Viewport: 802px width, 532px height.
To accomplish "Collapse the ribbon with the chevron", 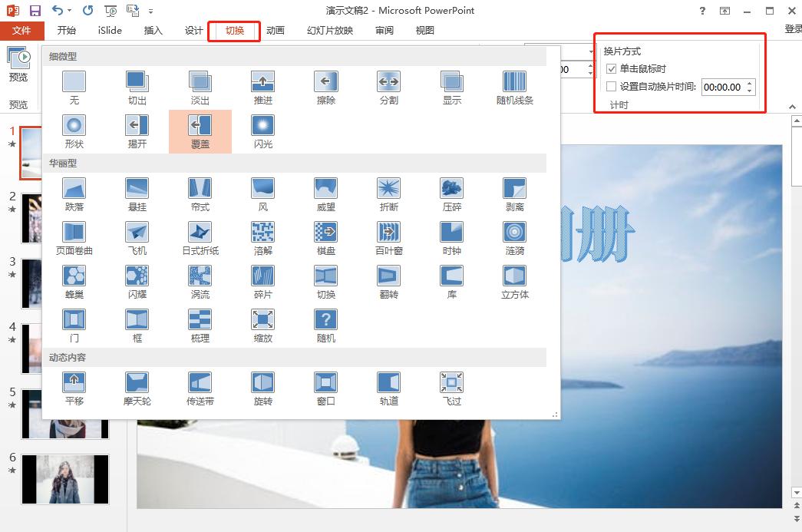I will pyautogui.click(x=792, y=107).
